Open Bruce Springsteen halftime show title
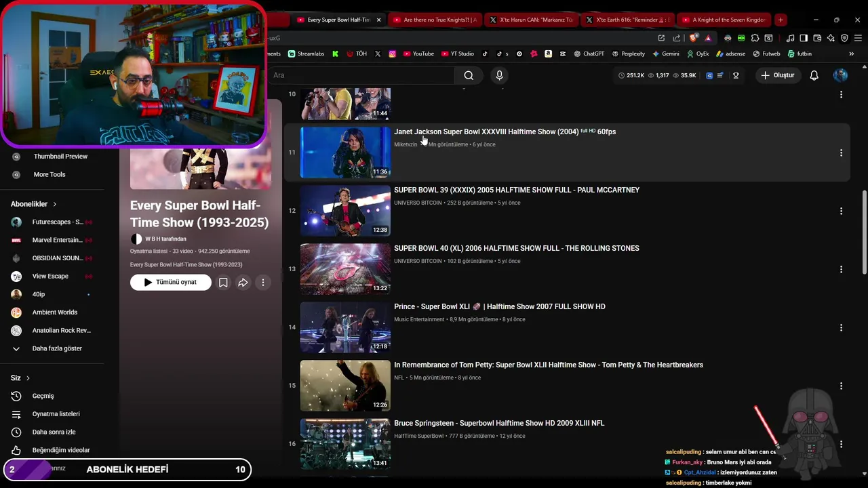The width and height of the screenshot is (868, 488). [499, 423]
